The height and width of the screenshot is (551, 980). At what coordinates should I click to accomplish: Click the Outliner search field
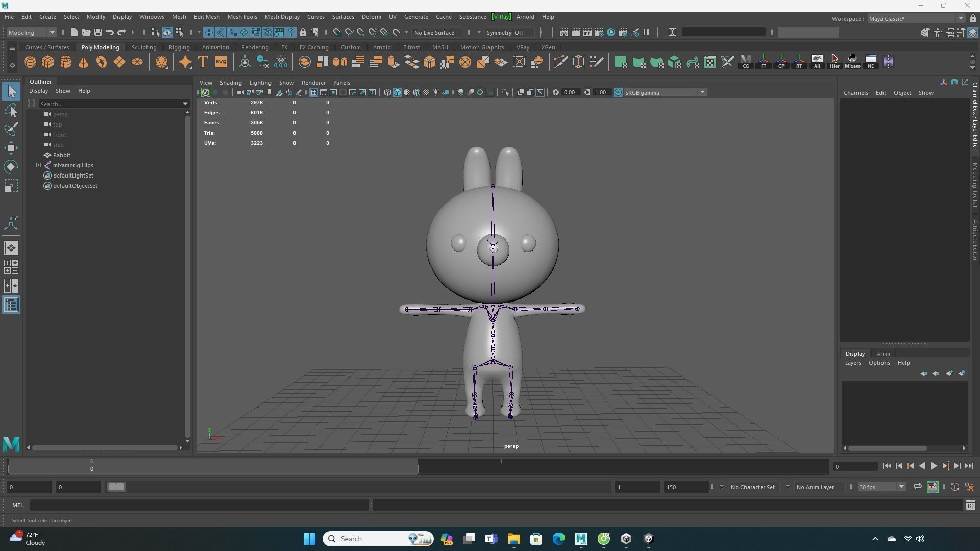[x=114, y=104]
